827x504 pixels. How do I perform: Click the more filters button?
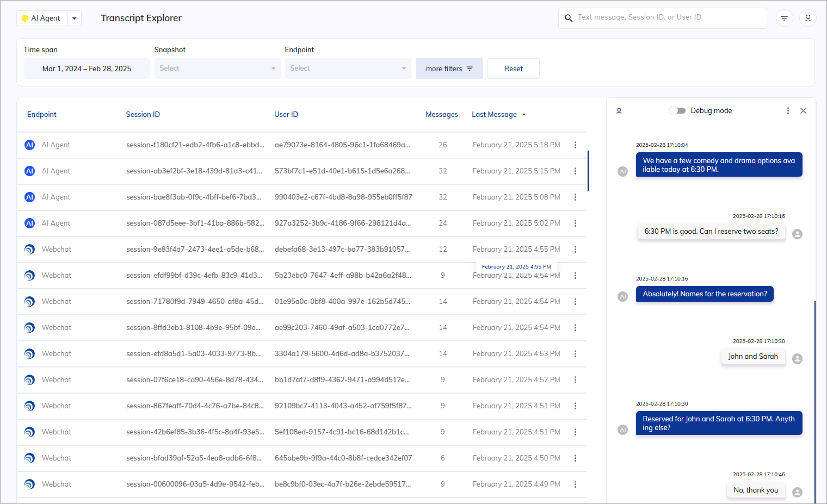449,69
